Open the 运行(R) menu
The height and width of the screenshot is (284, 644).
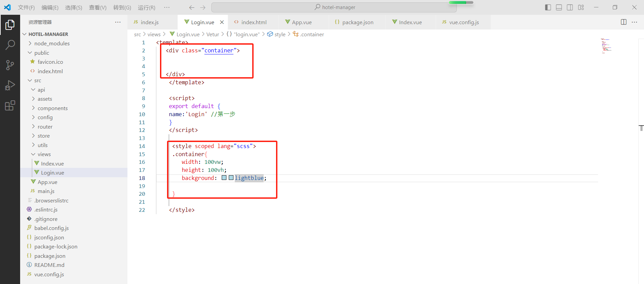tap(147, 7)
